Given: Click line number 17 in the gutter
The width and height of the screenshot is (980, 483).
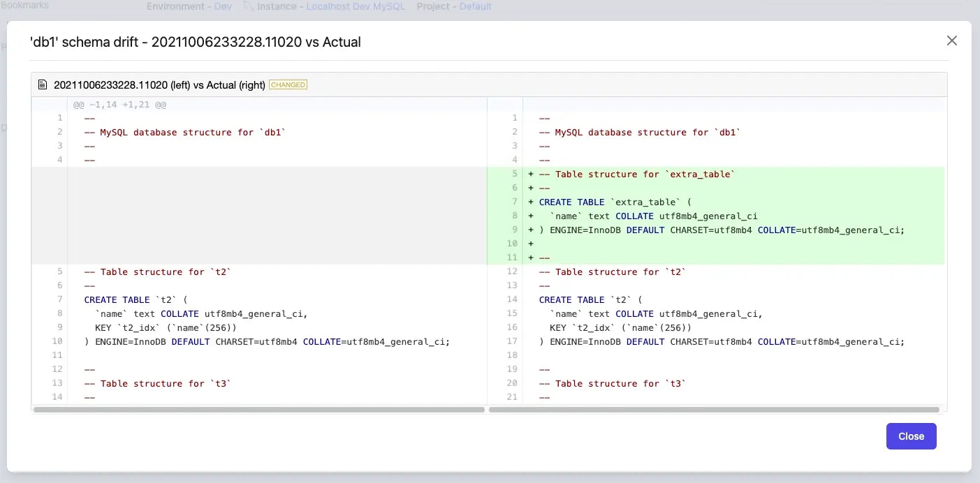Looking at the screenshot, I should click(x=511, y=341).
